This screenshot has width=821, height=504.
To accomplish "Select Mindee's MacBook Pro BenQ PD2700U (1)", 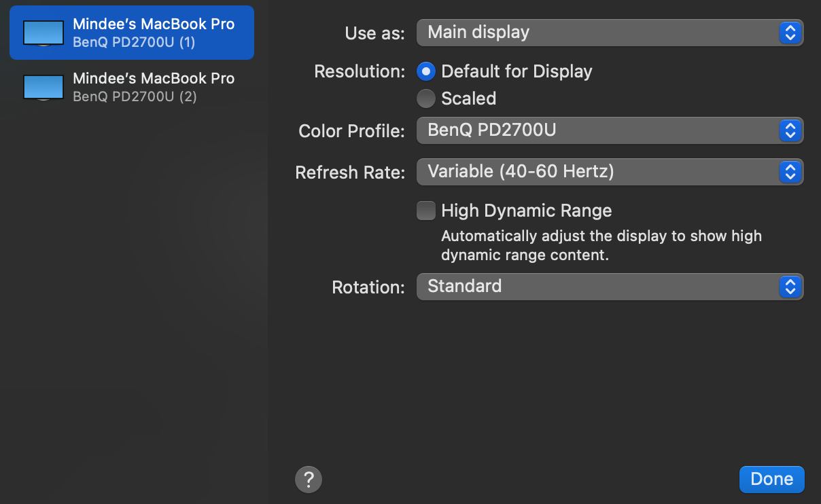I will pos(154,33).
